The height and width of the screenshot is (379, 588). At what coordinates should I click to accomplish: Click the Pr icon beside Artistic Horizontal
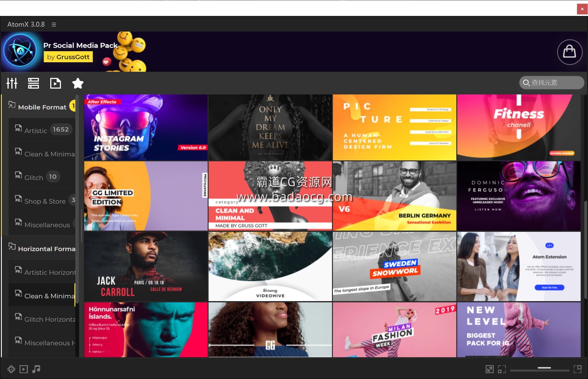18,270
